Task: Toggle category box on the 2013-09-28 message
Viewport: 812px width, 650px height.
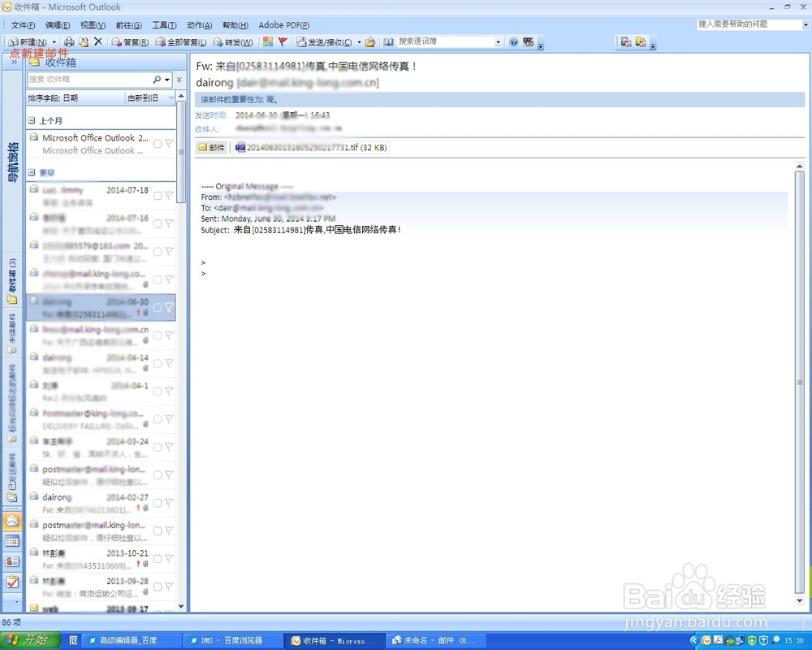Action: coord(158,587)
